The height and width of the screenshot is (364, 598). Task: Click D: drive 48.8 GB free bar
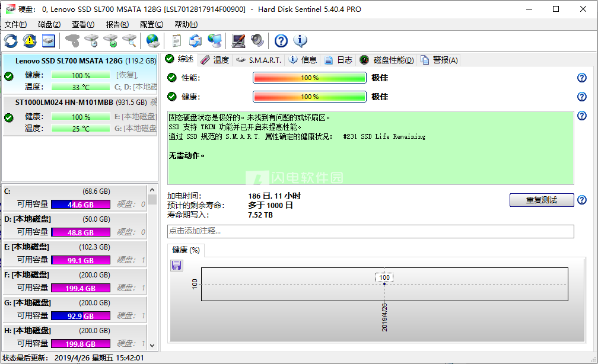tap(81, 232)
